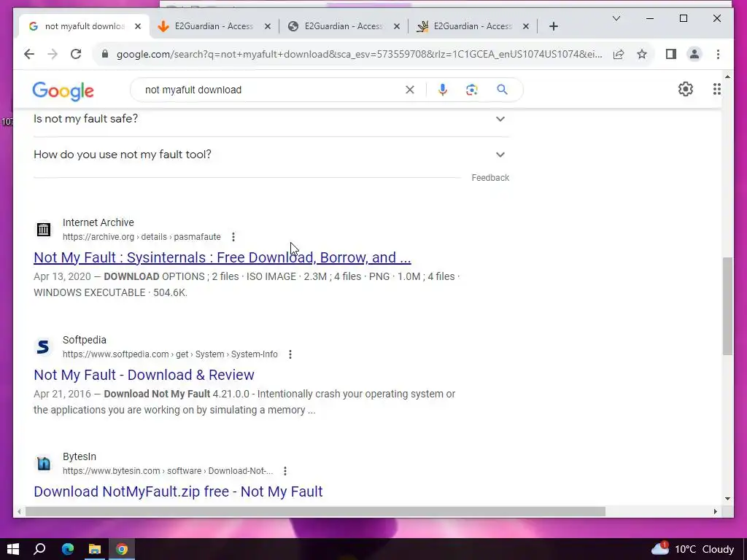Screen dimensions: 747x560
Task: Reload the current Google search page
Action: [76, 54]
